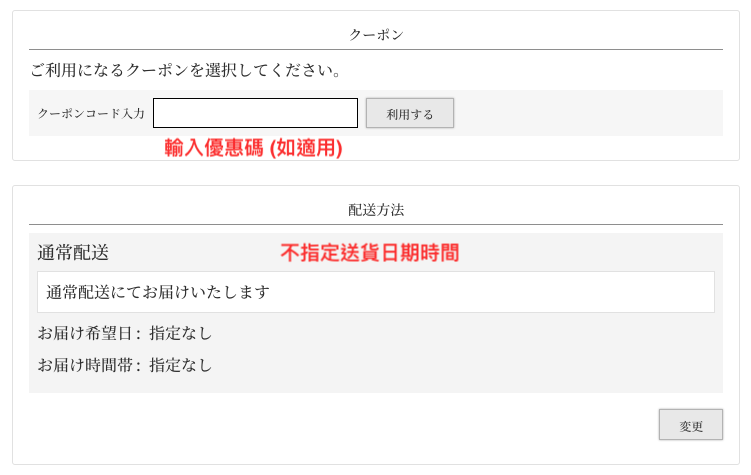The width and height of the screenshot is (751, 475).
Task: Click the divider line under クーポン heading
Action: pyautogui.click(x=376, y=49)
